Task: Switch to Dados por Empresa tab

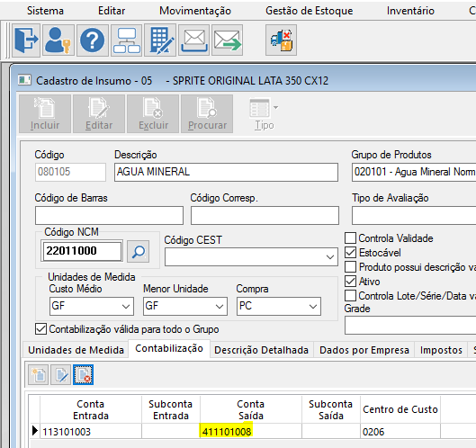Action: click(x=364, y=350)
